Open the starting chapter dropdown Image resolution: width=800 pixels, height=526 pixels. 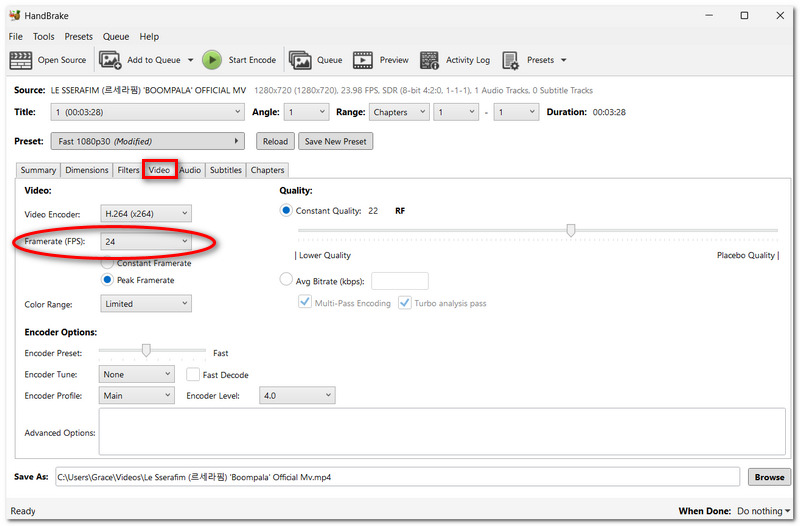click(456, 112)
